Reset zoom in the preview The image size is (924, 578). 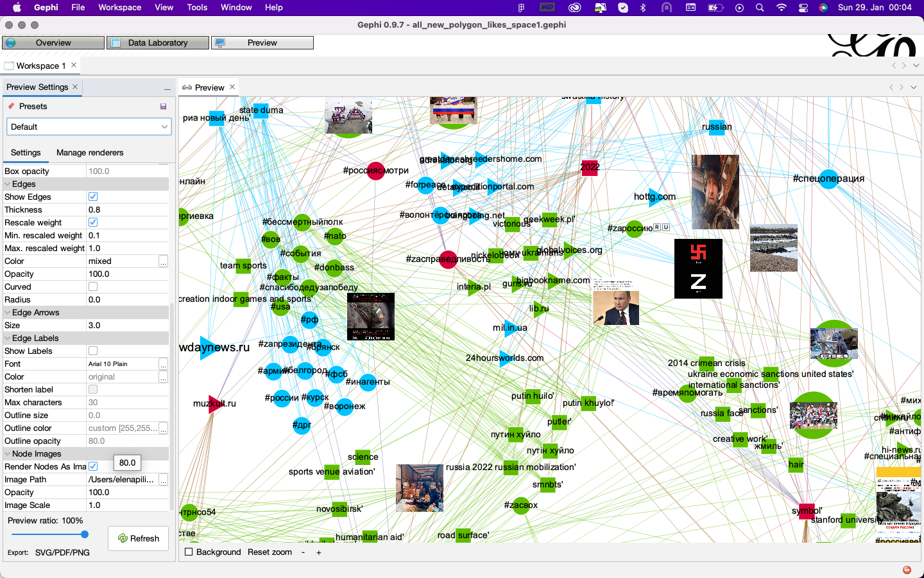[x=269, y=552]
